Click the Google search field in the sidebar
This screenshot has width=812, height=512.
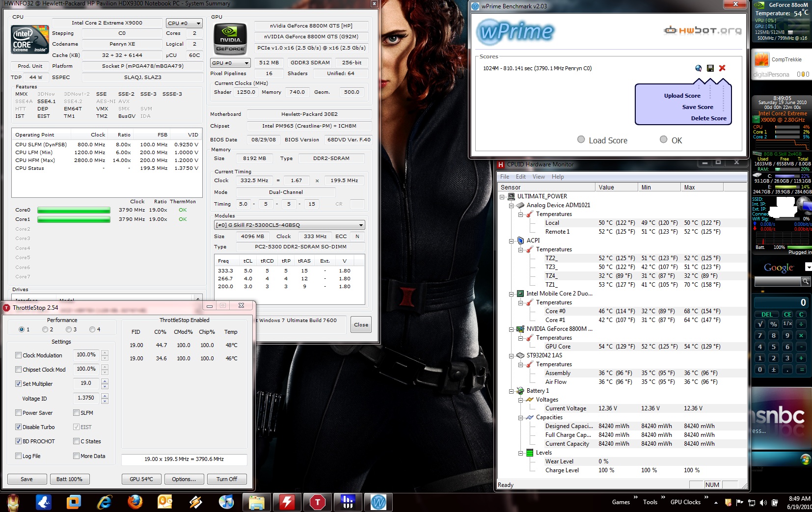(778, 281)
